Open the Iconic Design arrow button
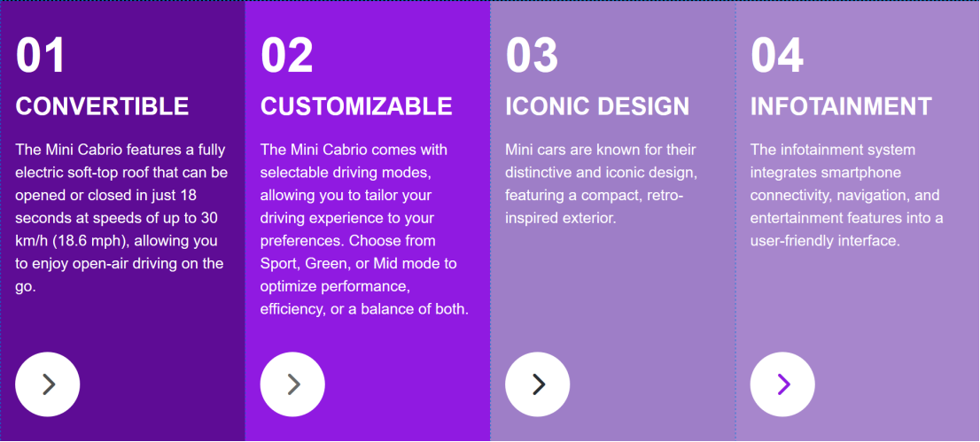The image size is (980, 442). click(538, 384)
